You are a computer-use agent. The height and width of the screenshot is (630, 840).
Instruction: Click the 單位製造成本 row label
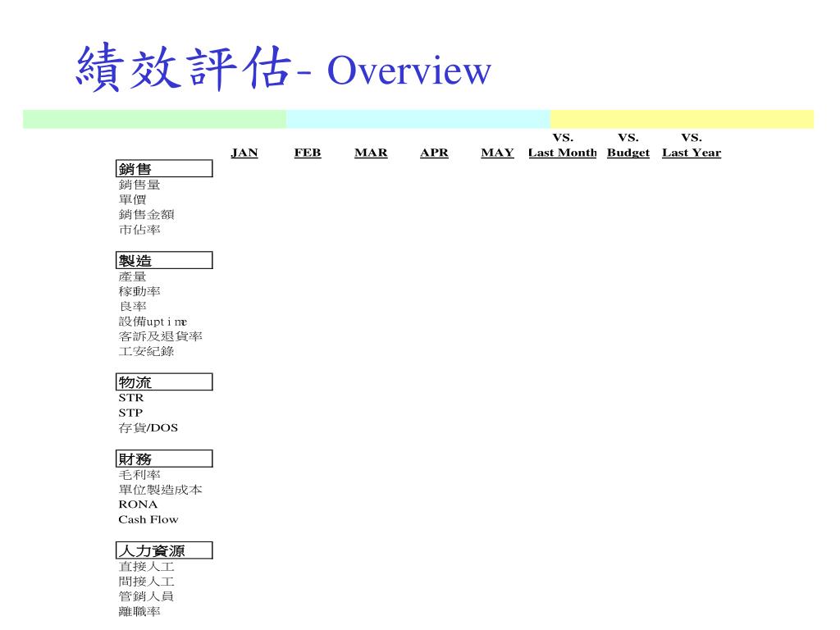click(160, 490)
